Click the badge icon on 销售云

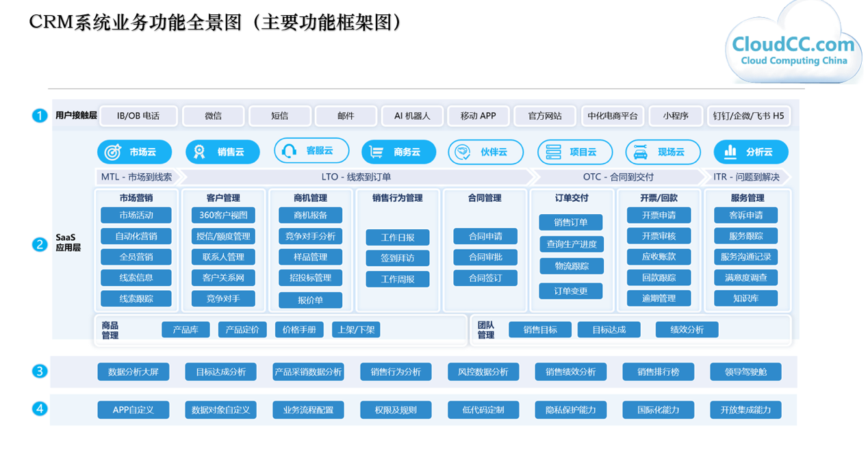199,152
